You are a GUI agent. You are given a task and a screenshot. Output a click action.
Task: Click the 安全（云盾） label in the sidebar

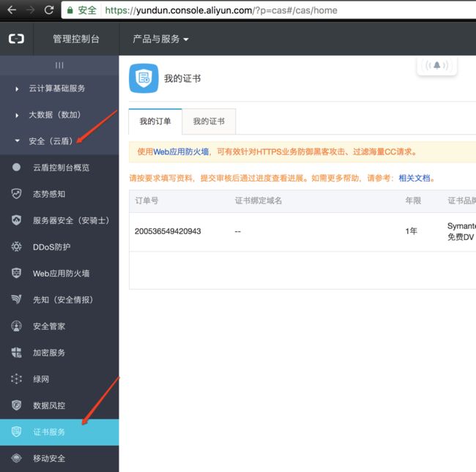(51, 141)
